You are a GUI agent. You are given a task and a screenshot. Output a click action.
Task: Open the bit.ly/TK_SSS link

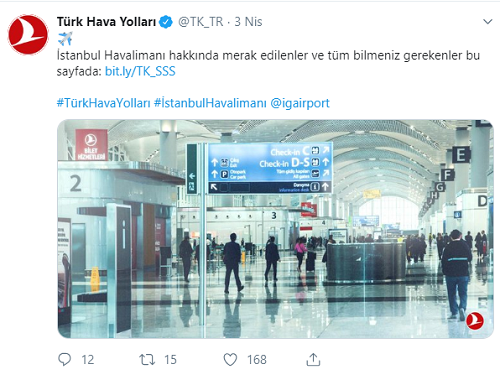140,71
